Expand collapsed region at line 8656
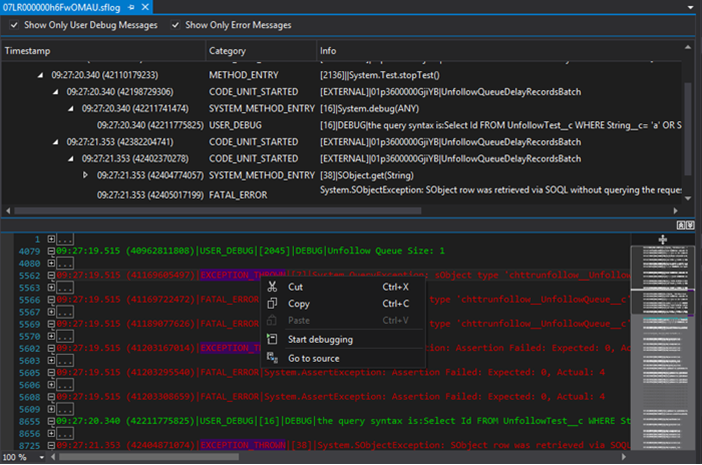 click(x=51, y=433)
